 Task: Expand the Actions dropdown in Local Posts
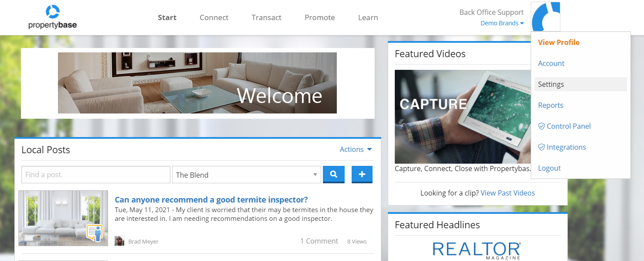point(356,149)
